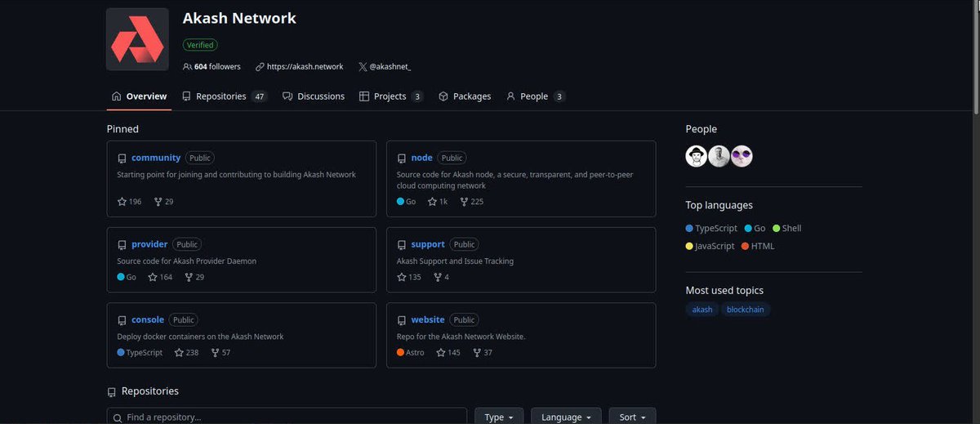Click the repo icon beside provider

click(122, 245)
